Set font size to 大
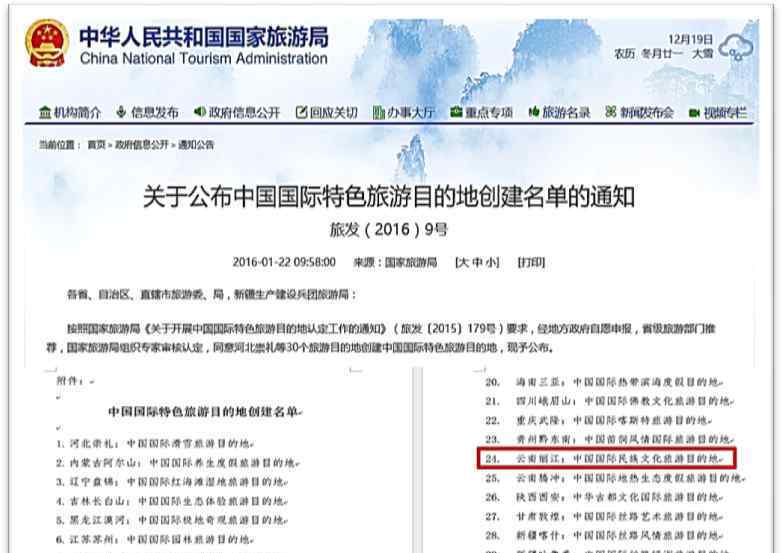This screenshot has height=553, width=782. [x=464, y=262]
